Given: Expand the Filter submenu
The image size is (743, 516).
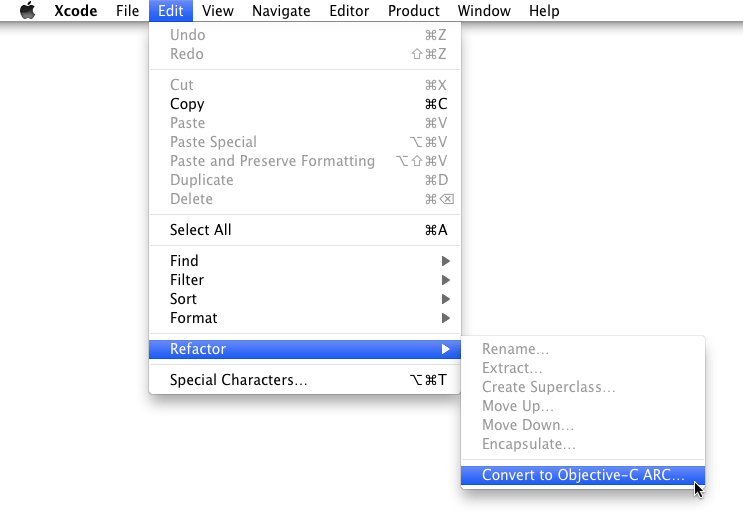Looking at the screenshot, I should click(x=187, y=280).
